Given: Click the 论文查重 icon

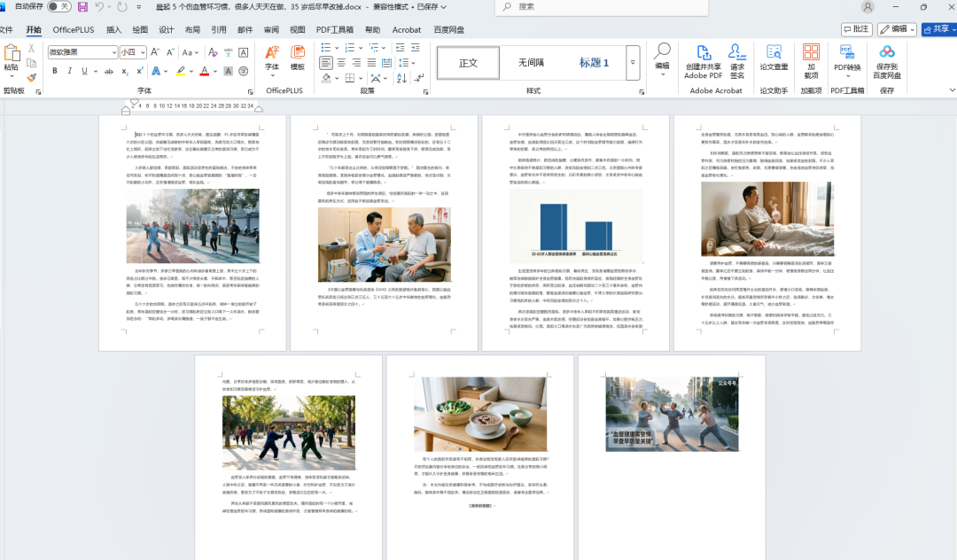Looking at the screenshot, I should pyautogui.click(x=774, y=58).
